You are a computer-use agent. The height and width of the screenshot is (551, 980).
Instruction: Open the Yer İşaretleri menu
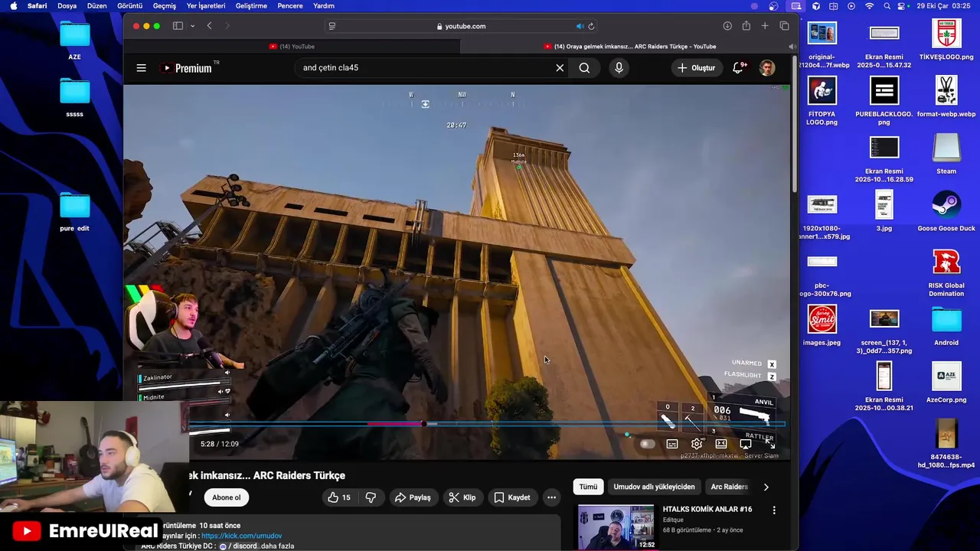[x=206, y=6]
